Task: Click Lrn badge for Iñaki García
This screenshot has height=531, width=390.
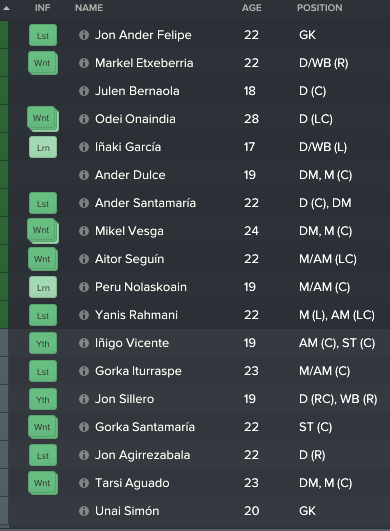Action: coord(43,147)
